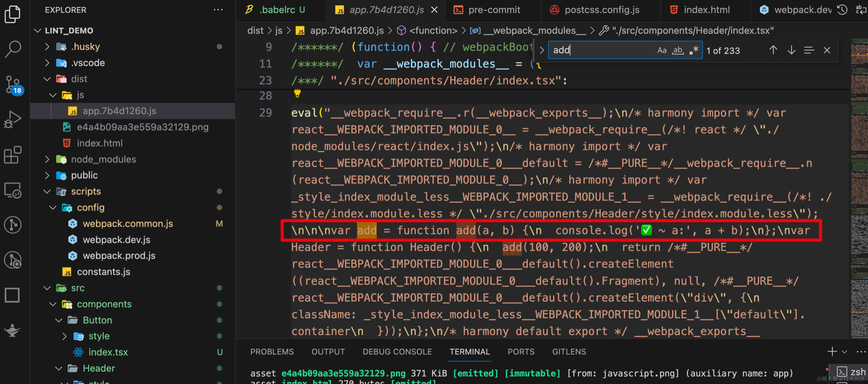Image resolution: width=868 pixels, height=384 pixels.
Task: Expand the replace row in find widget
Action: click(542, 50)
